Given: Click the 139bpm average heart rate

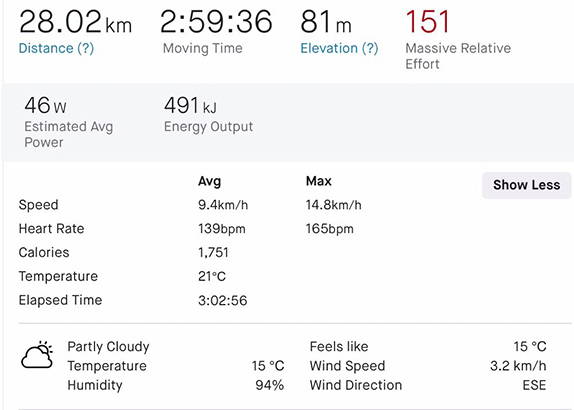Looking at the screenshot, I should pos(222,229).
